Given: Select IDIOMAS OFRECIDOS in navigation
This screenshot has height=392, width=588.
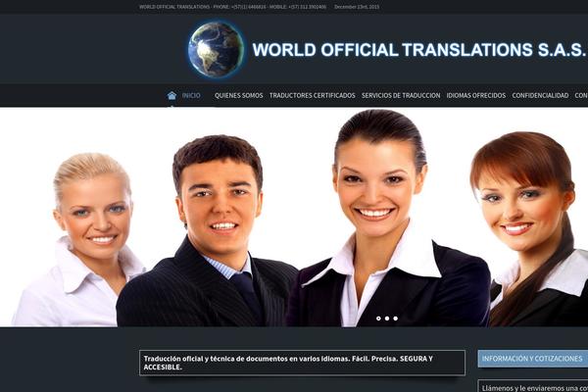Looking at the screenshot, I should [x=476, y=96].
